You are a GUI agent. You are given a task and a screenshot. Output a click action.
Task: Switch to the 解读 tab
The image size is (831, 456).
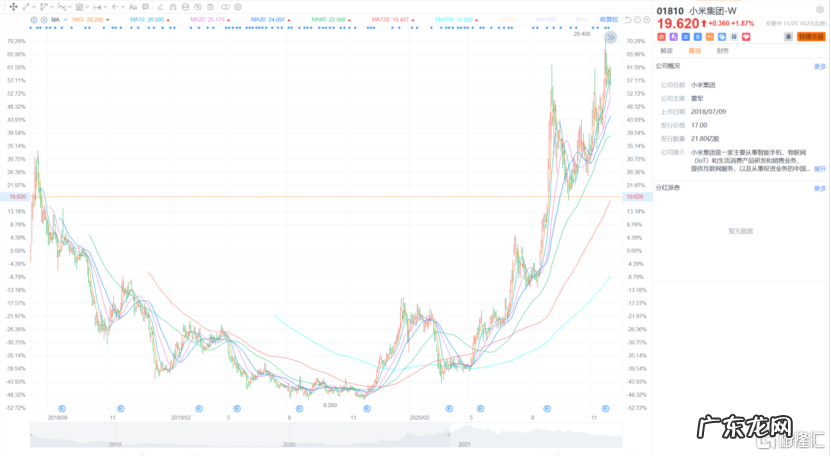tap(666, 51)
